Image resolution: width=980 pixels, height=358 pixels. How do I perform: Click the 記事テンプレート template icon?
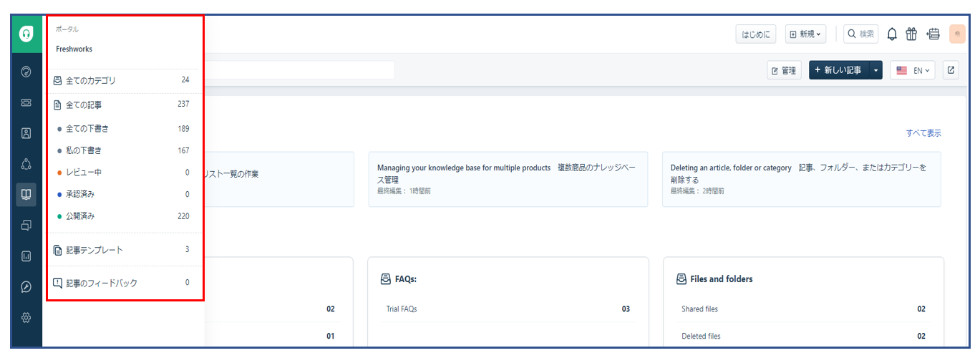(x=58, y=250)
